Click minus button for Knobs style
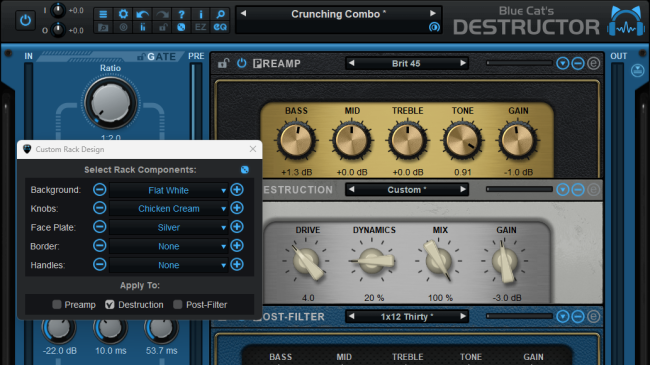This screenshot has height=365, width=650. [x=99, y=208]
